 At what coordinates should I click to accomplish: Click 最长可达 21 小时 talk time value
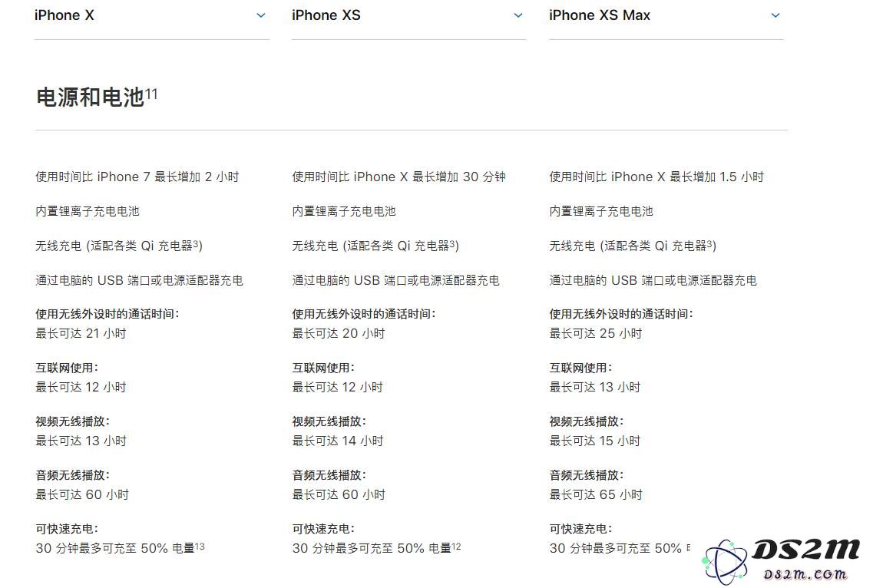81,334
